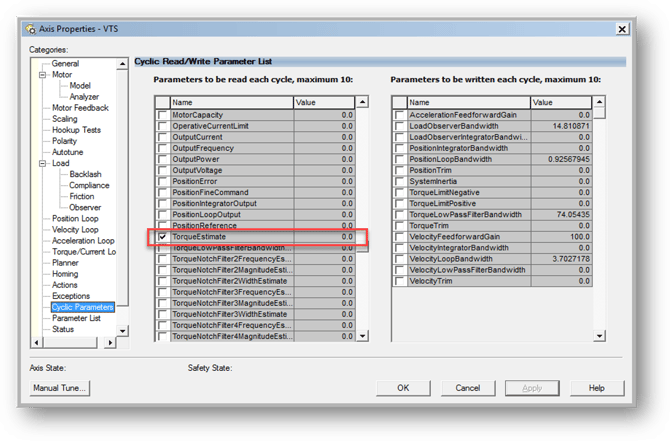The width and height of the screenshot is (670, 441).
Task: Check the MotorCapacity checkbox
Action: [162, 115]
